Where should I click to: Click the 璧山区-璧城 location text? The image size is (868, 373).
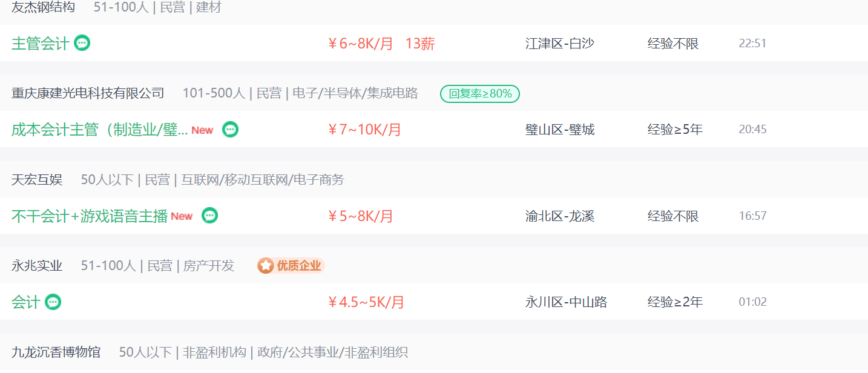pyautogui.click(x=560, y=130)
